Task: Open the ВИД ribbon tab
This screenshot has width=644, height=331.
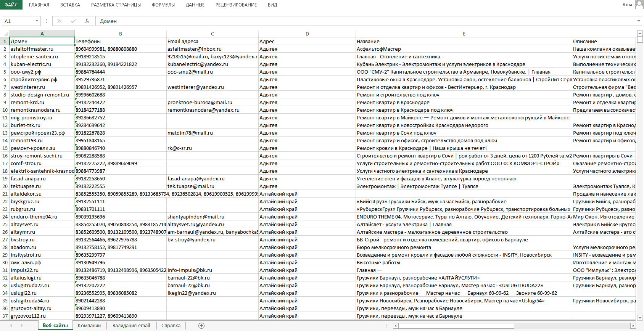Action: (272, 5)
